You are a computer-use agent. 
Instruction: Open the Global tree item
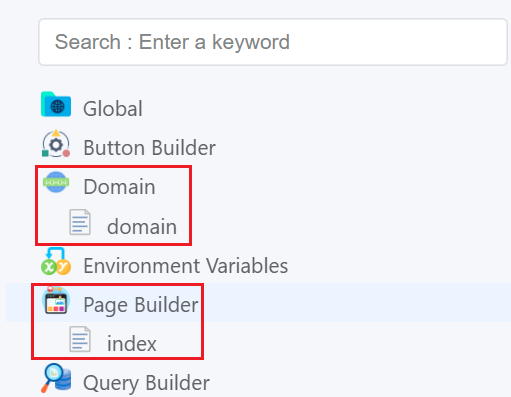click(x=113, y=109)
